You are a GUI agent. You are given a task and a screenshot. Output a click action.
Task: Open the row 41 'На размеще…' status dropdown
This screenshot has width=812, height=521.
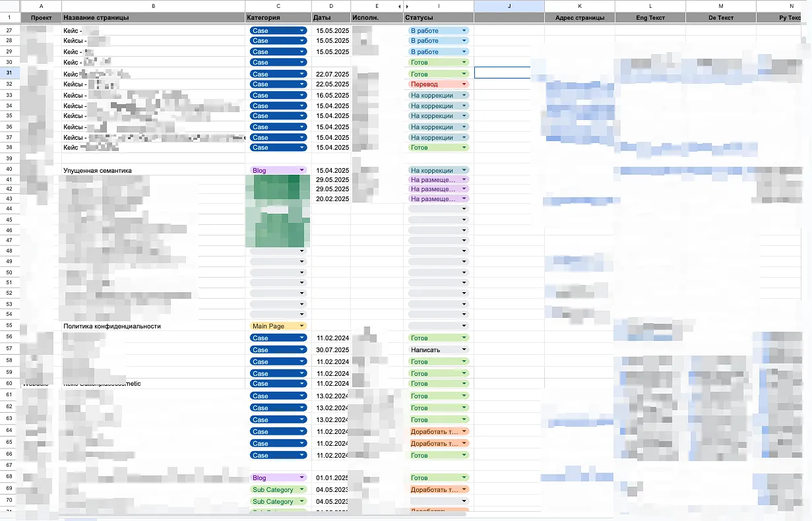(464, 180)
